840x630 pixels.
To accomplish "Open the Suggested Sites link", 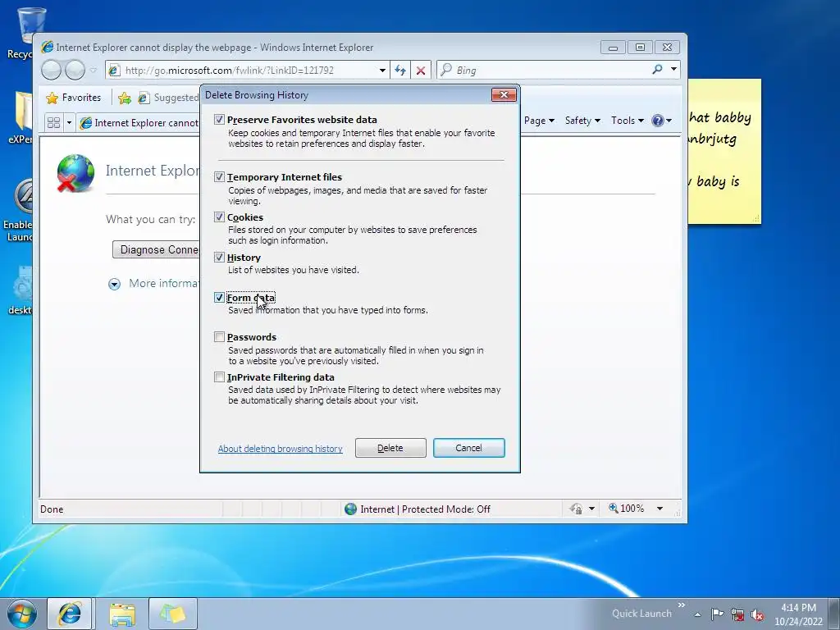I will 168,98.
